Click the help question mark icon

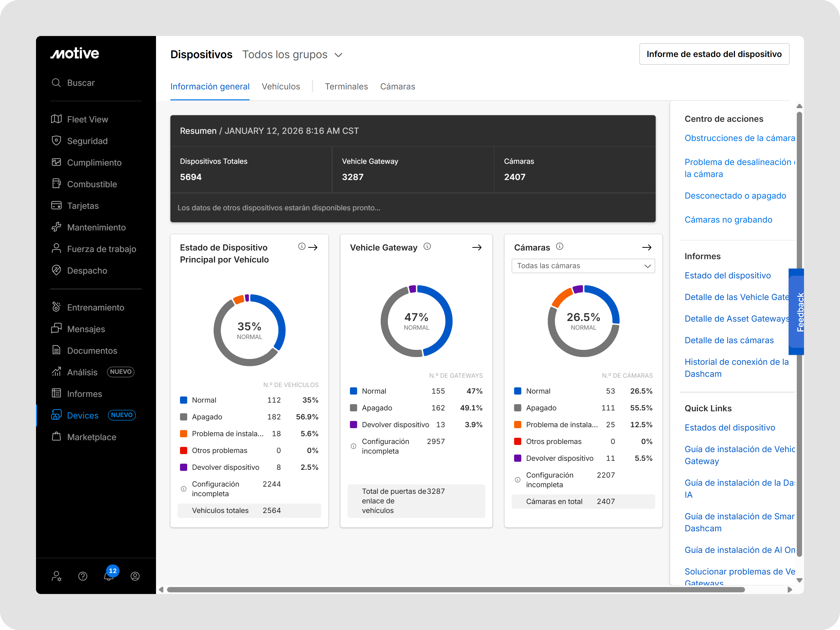[83, 576]
